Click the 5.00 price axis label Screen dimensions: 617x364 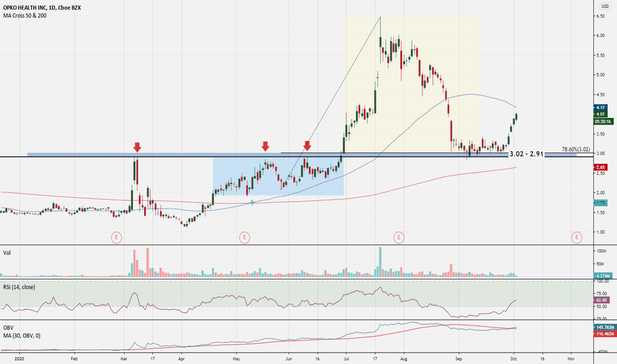point(600,75)
